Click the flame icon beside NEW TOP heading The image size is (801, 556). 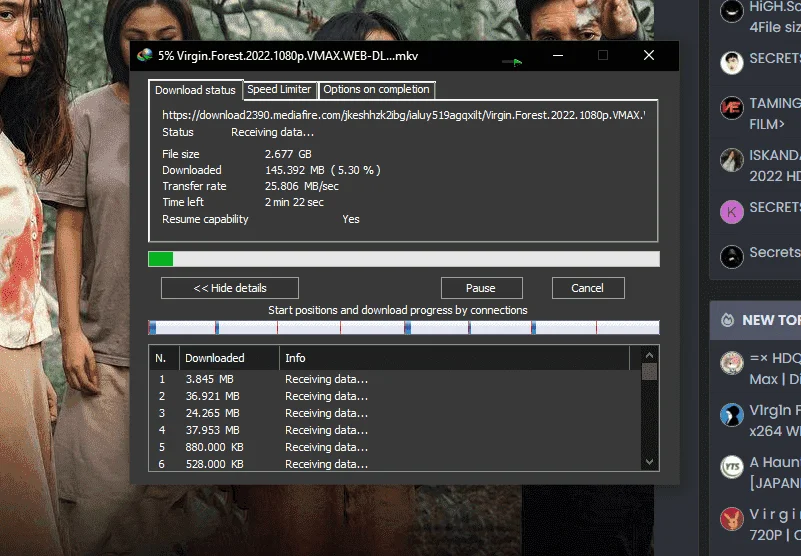[x=727, y=320]
